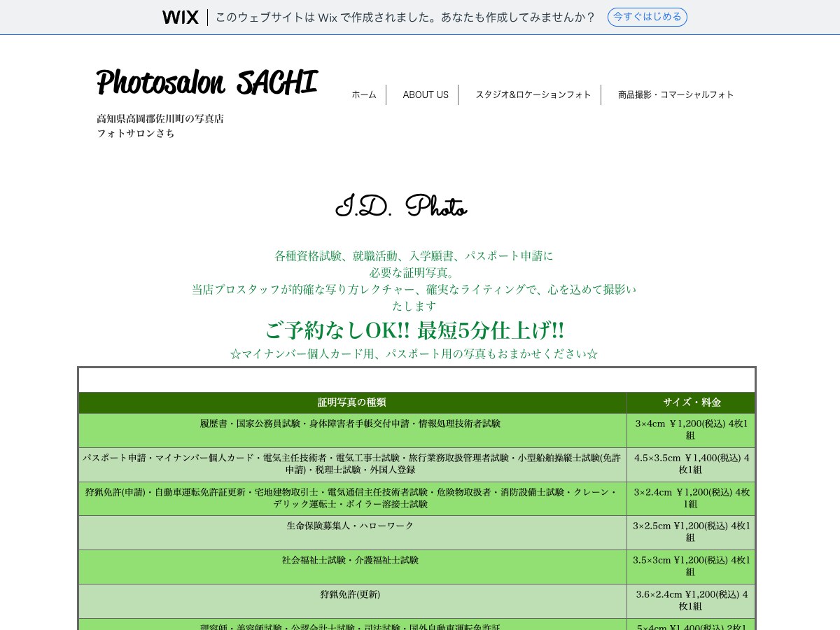Select the 4.5×3.5cm ¥1,400 price cell
840x630 pixels.
(691, 464)
